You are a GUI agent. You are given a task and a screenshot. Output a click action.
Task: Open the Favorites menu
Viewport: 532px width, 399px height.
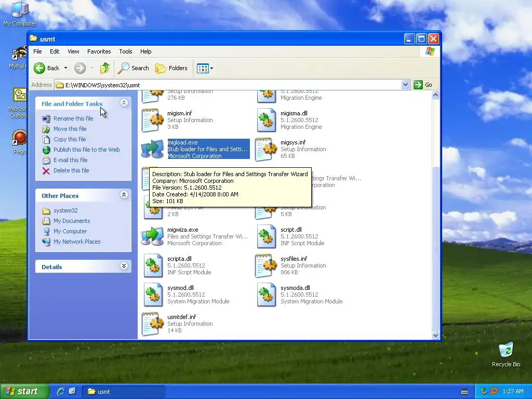(99, 51)
